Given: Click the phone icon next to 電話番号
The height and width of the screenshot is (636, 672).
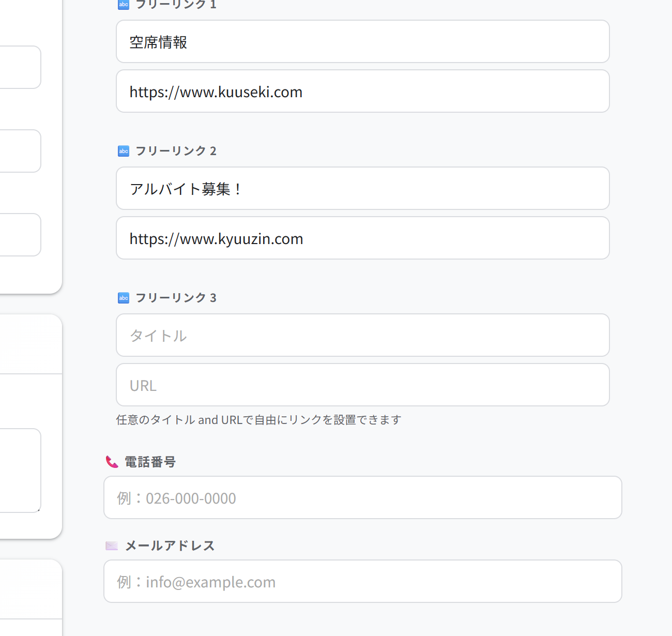Looking at the screenshot, I should 112,462.
